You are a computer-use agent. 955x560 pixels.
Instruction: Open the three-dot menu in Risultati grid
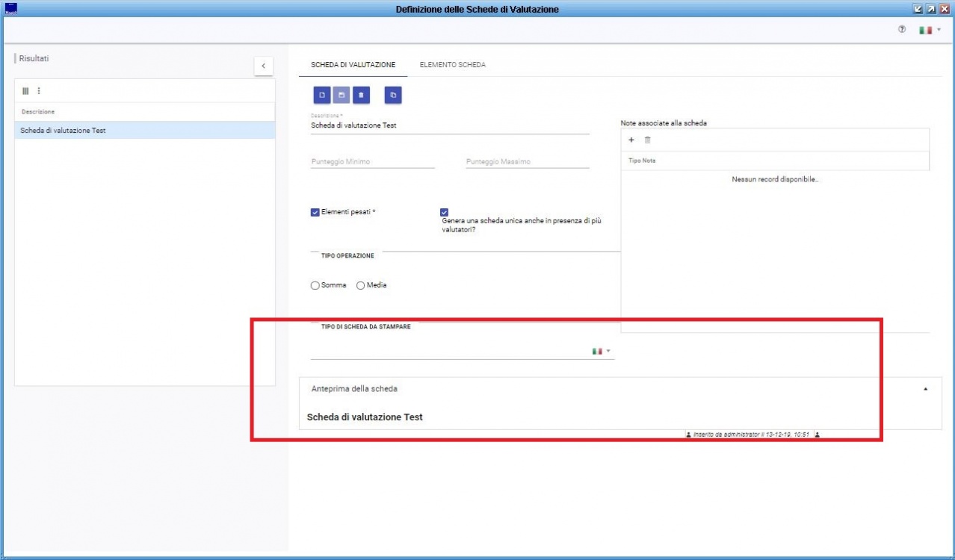pos(39,91)
